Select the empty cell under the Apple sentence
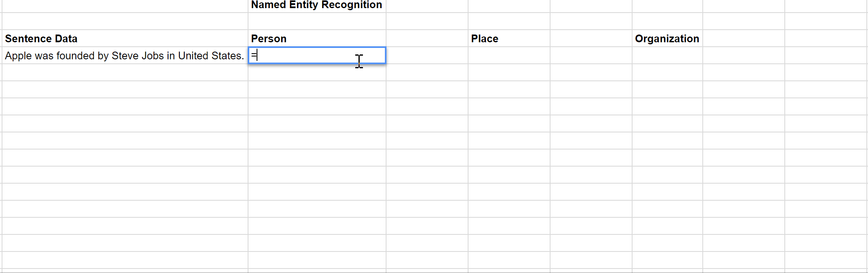The width and height of the screenshot is (868, 273). pos(122,73)
